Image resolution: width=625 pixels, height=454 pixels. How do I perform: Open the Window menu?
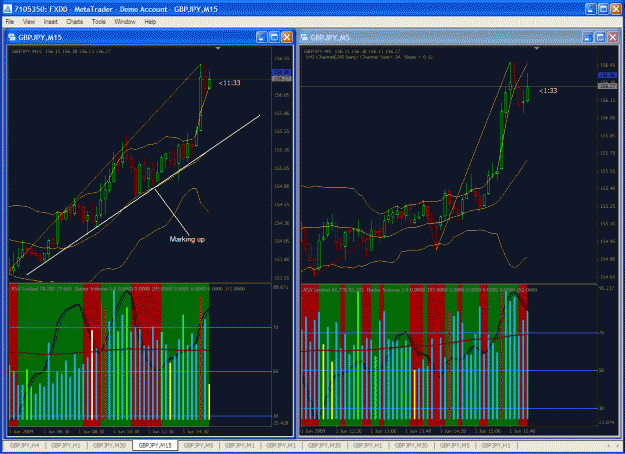click(125, 22)
